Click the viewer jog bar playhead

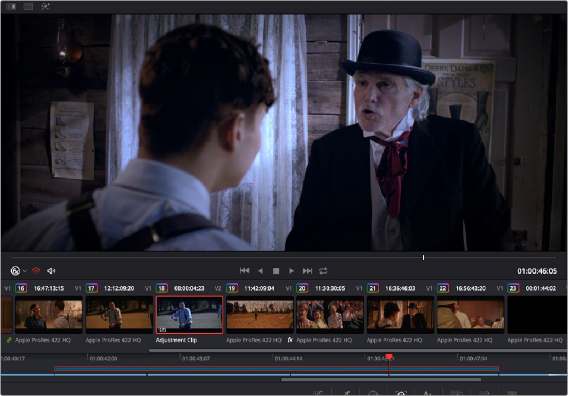423,257
